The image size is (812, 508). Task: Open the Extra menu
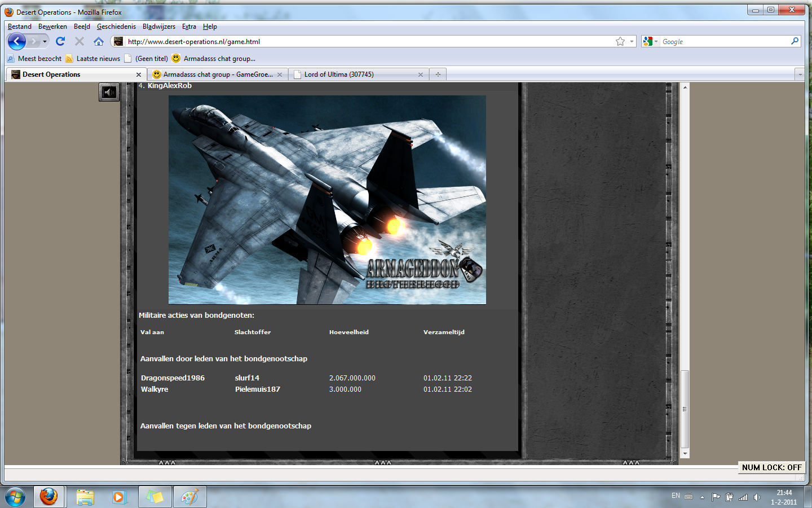coord(189,27)
